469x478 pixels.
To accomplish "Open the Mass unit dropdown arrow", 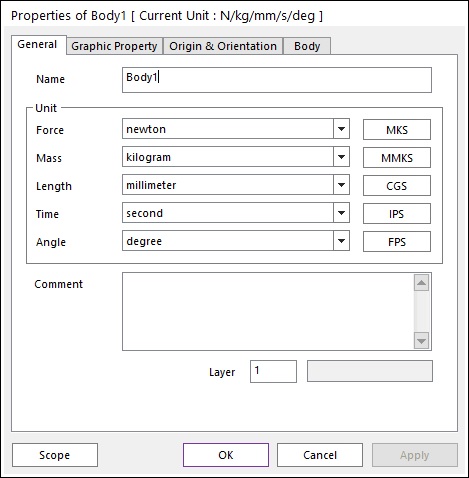I will [x=341, y=157].
